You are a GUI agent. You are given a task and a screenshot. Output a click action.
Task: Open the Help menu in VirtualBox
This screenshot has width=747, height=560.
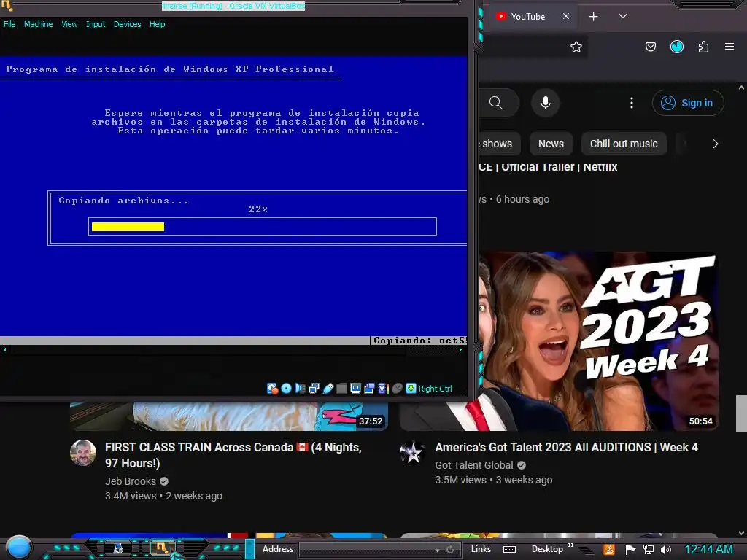158,24
